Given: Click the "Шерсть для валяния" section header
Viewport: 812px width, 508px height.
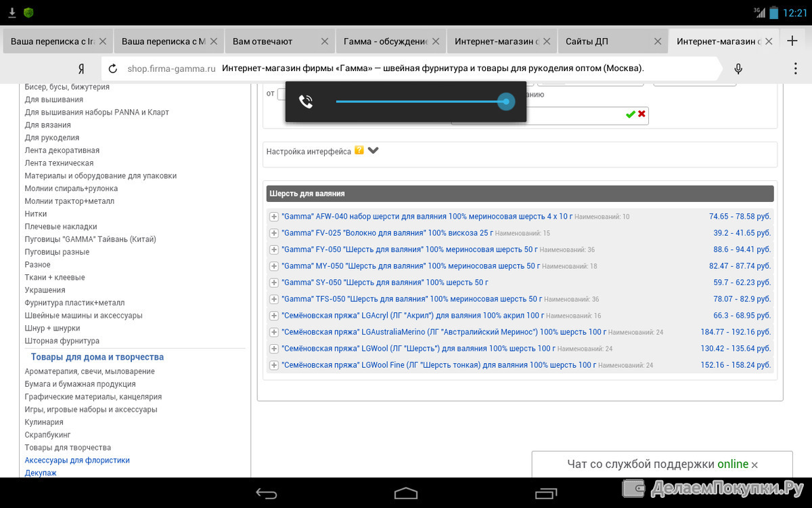Looking at the screenshot, I should point(520,194).
